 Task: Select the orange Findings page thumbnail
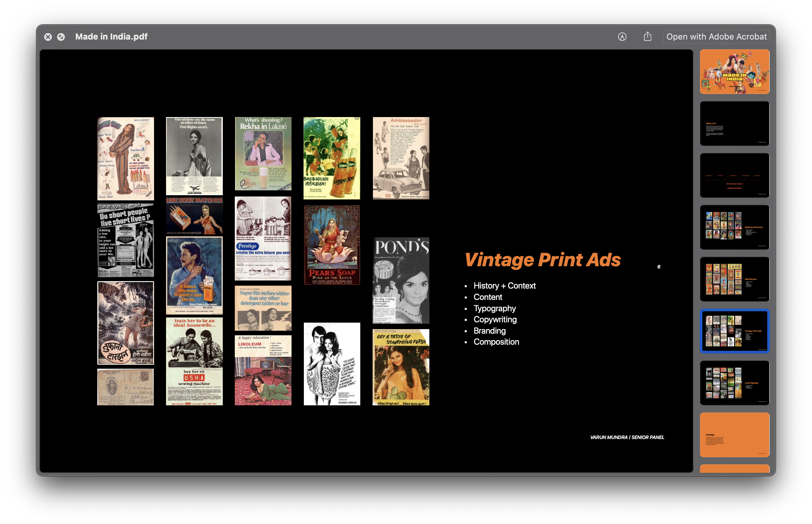pyautogui.click(x=734, y=435)
